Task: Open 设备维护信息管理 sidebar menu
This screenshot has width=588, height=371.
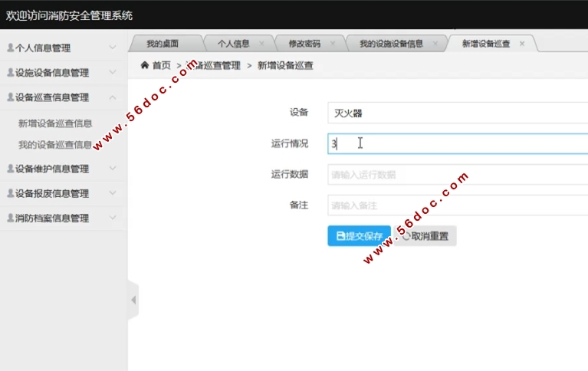Action: [62, 169]
